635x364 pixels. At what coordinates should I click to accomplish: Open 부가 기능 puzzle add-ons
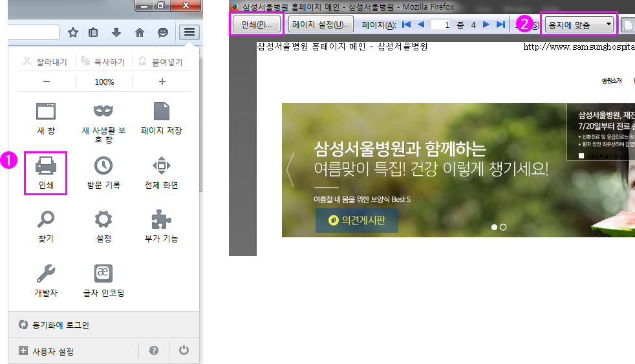point(161,226)
